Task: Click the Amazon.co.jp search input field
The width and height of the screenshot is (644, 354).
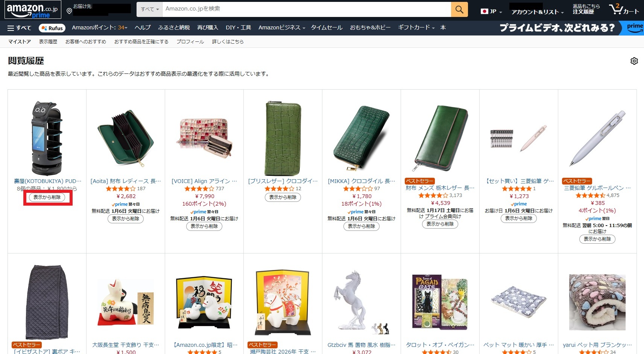Action: pyautogui.click(x=307, y=9)
